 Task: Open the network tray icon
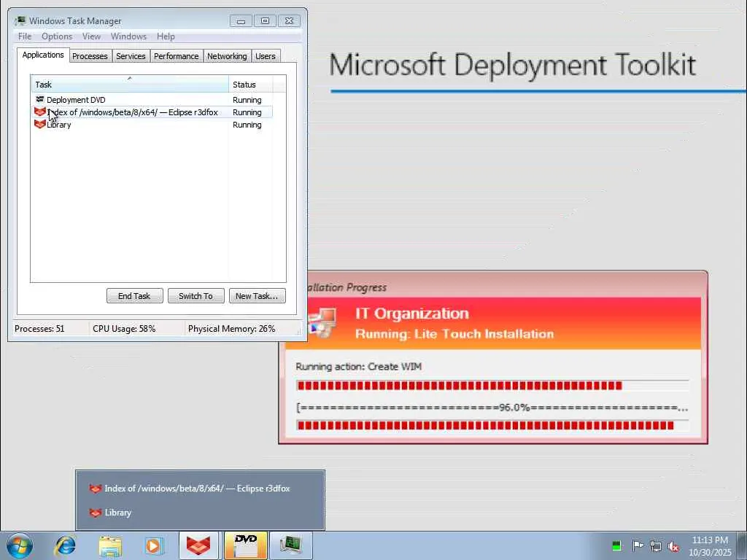[656, 545]
